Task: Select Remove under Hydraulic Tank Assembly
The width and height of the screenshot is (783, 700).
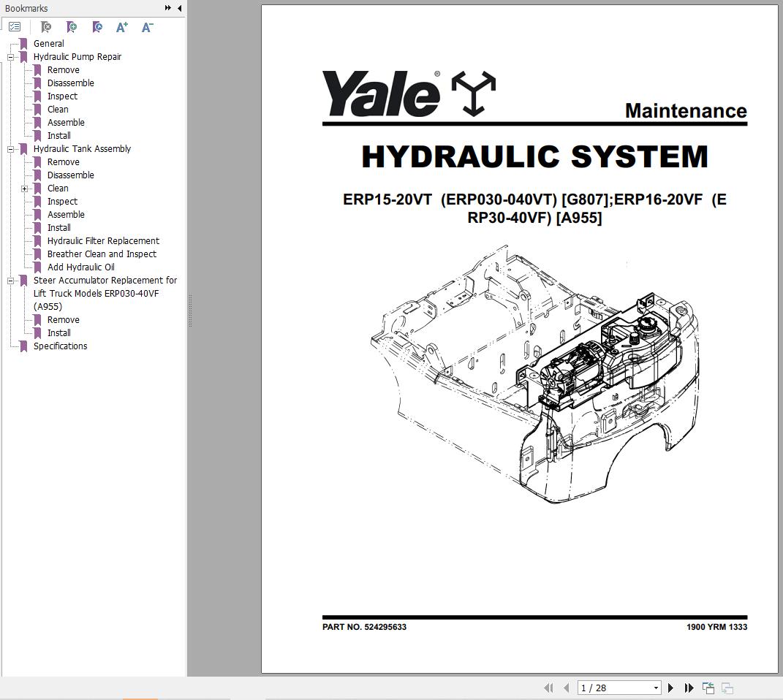Action: [x=64, y=162]
